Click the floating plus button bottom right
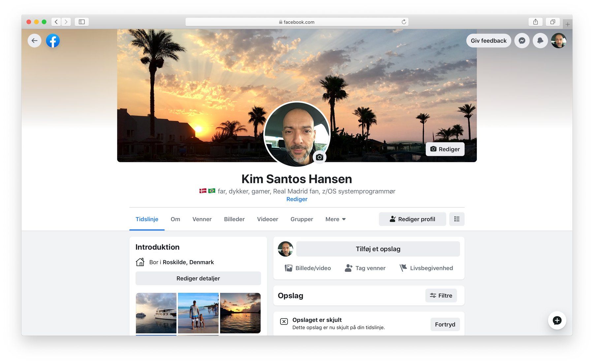This screenshot has height=364, width=594. coord(557,320)
